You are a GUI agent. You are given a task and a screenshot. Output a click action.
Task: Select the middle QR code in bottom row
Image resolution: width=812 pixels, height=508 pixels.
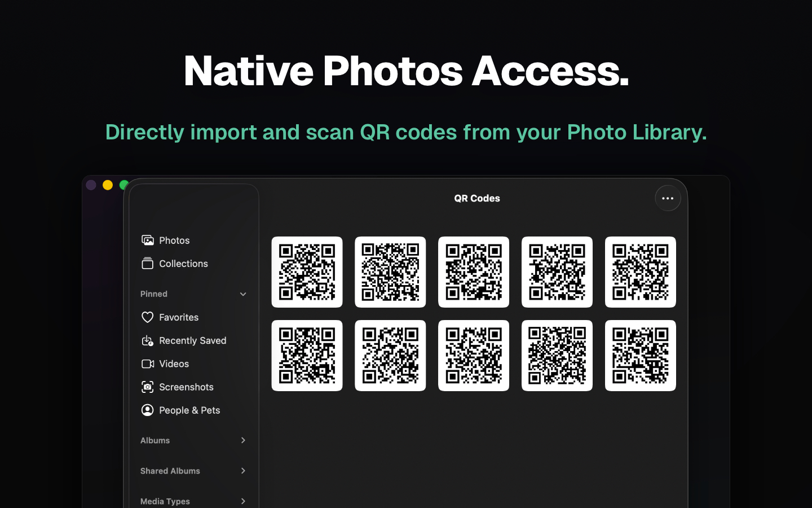pos(474,356)
